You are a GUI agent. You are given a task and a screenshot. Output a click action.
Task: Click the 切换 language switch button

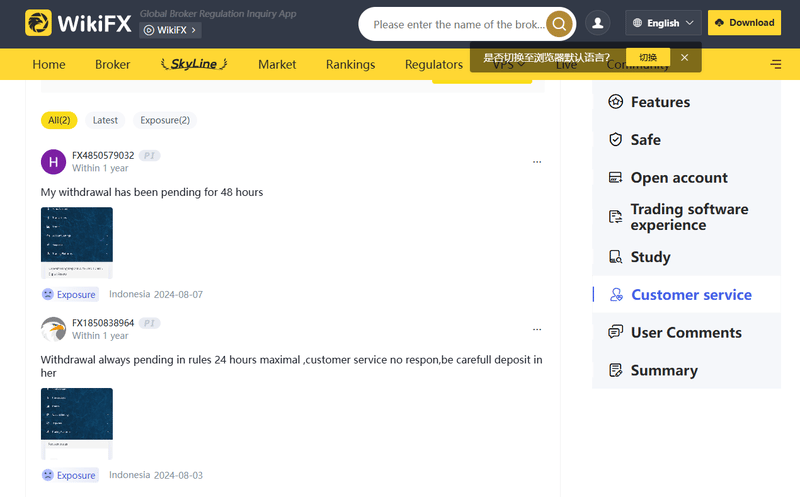(648, 57)
